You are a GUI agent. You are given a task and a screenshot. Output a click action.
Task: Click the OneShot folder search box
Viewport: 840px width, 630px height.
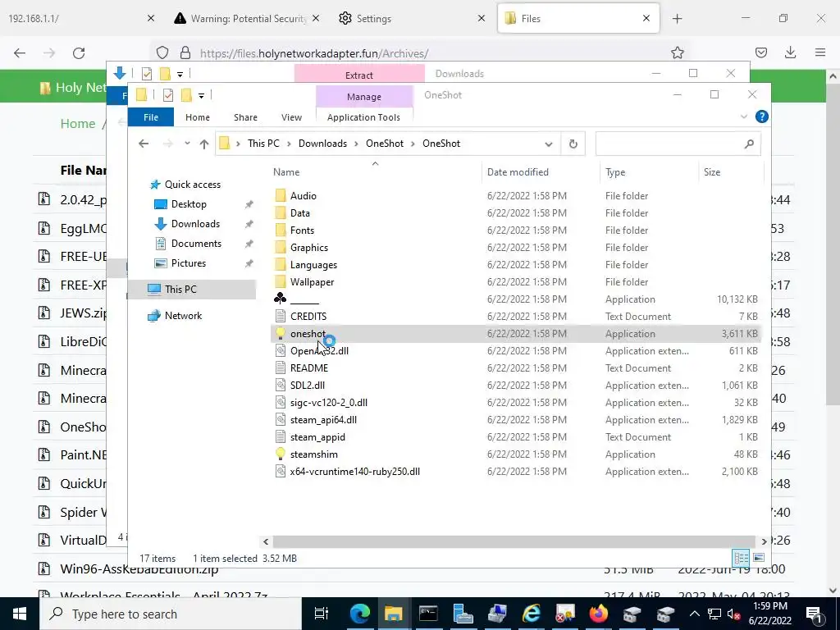[678, 144]
